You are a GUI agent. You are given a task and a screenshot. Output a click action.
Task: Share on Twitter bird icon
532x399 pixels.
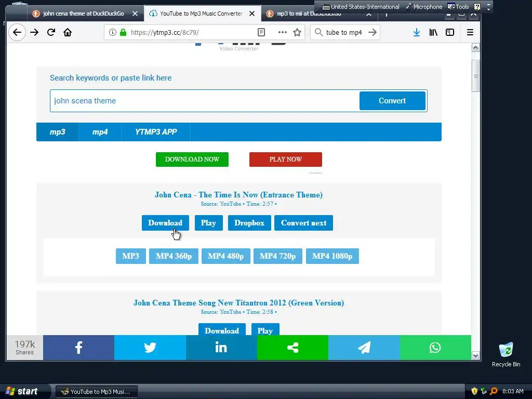150,348
